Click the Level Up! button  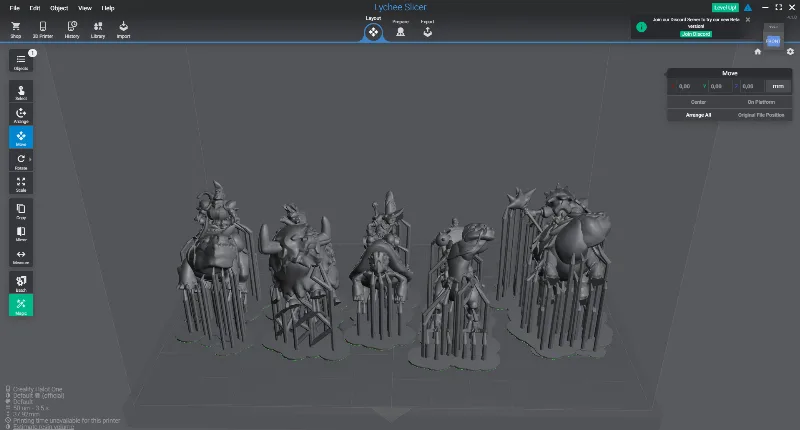pyautogui.click(x=725, y=7)
